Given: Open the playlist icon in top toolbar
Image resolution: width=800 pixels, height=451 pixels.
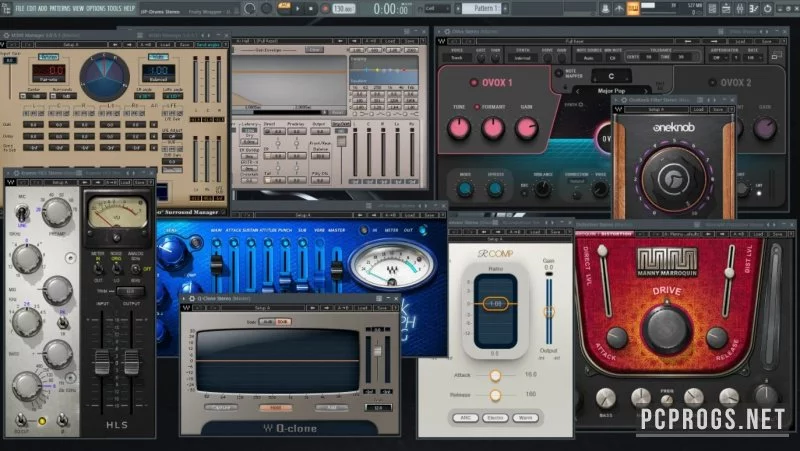Looking at the screenshot, I should (712, 9).
